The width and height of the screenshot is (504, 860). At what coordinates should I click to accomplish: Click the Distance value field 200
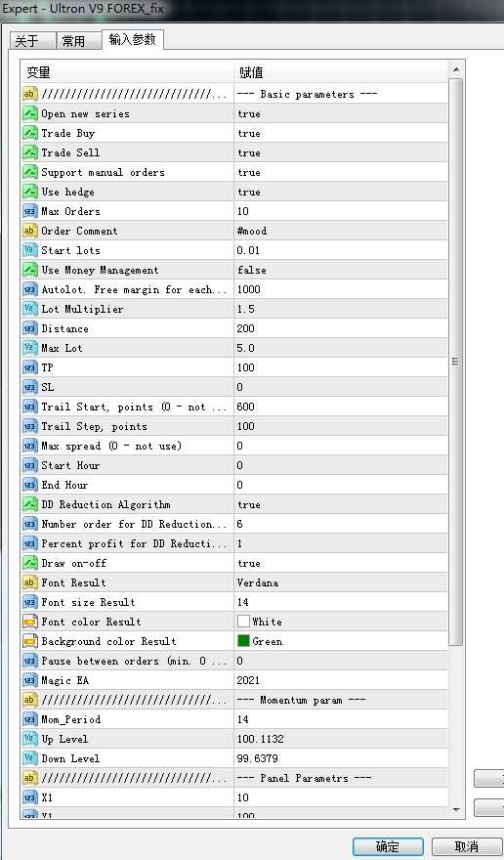coord(341,328)
